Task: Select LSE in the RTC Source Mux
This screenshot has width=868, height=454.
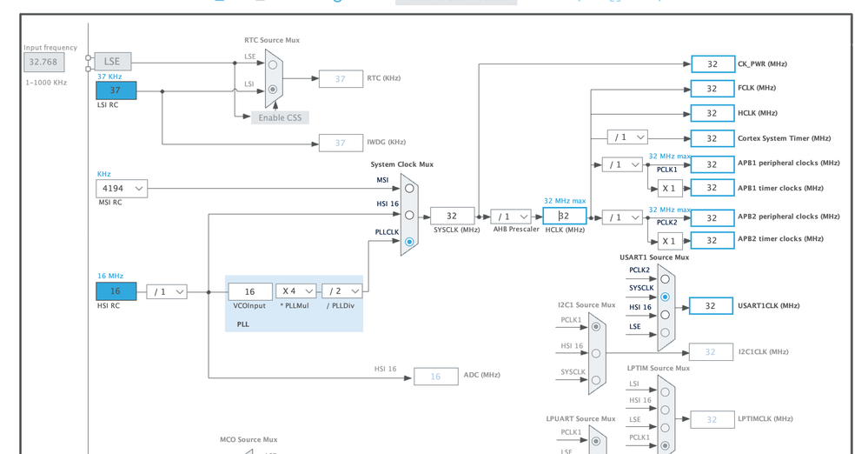Action: point(272,64)
